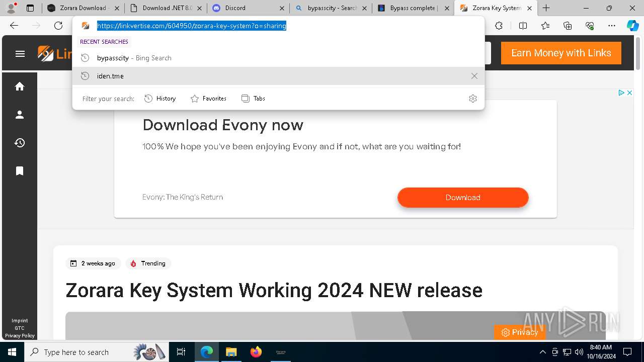This screenshot has height=362, width=644.
Task: Click the Imprint link
Action: click(20, 320)
